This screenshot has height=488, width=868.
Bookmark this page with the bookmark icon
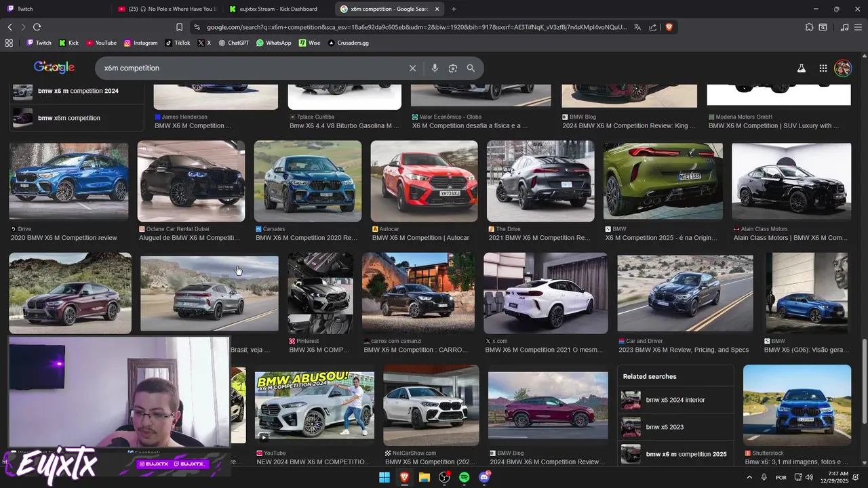(x=179, y=27)
